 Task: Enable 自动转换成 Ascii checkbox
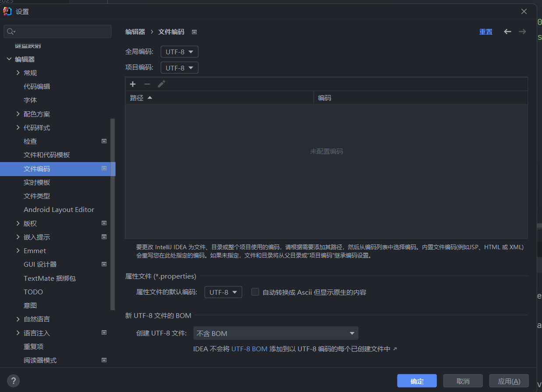point(255,292)
